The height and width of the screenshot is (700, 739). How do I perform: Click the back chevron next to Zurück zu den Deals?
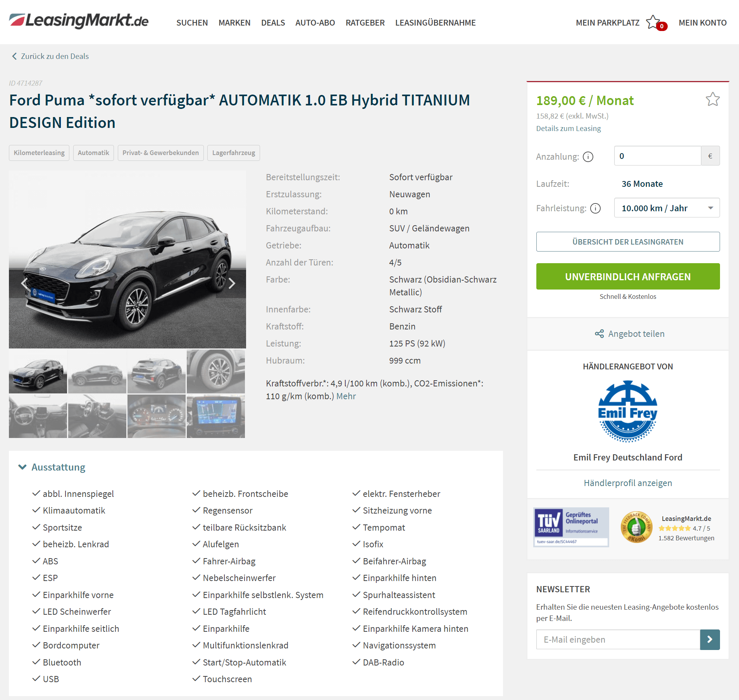pos(14,56)
